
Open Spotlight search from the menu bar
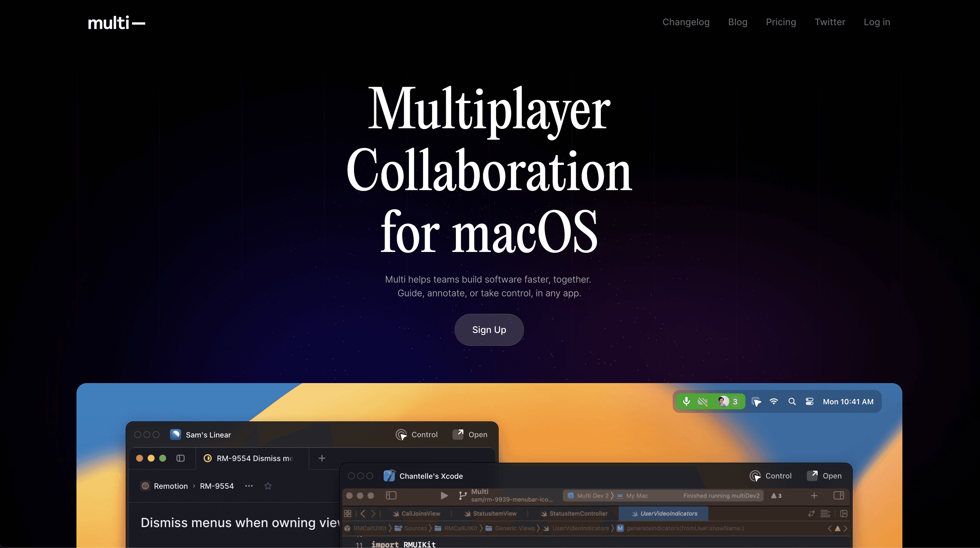click(792, 401)
